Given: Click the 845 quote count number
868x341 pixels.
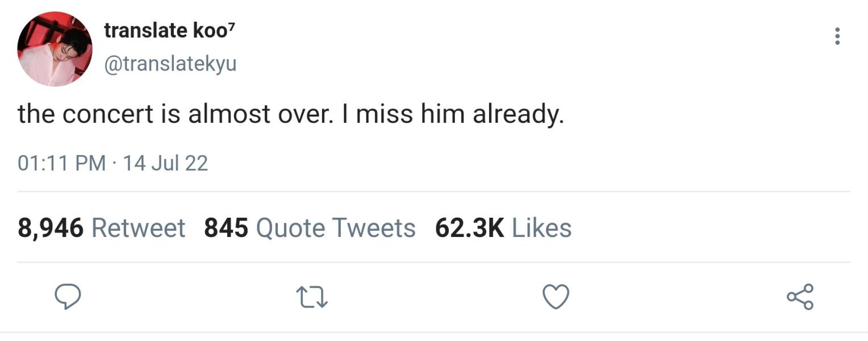Looking at the screenshot, I should pos(226,228).
